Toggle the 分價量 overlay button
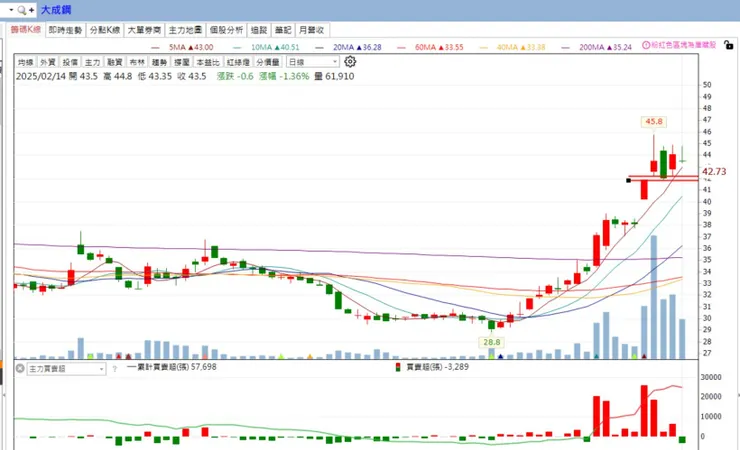This screenshot has height=450, width=740. tap(268, 62)
